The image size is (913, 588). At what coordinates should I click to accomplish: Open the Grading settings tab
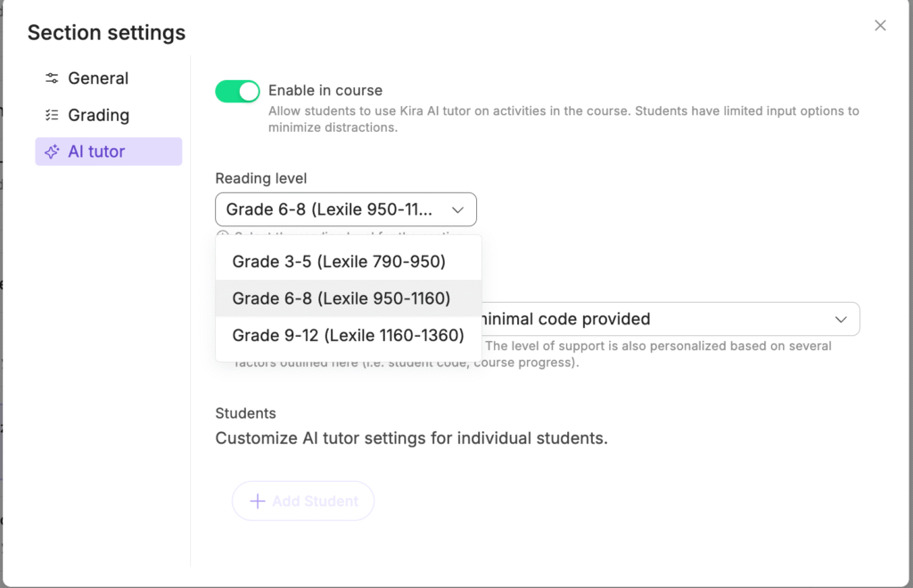click(98, 115)
